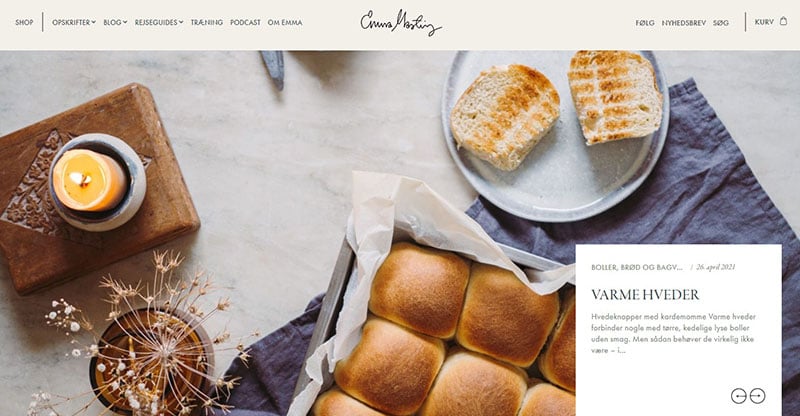Open the Søg search link

(721, 23)
